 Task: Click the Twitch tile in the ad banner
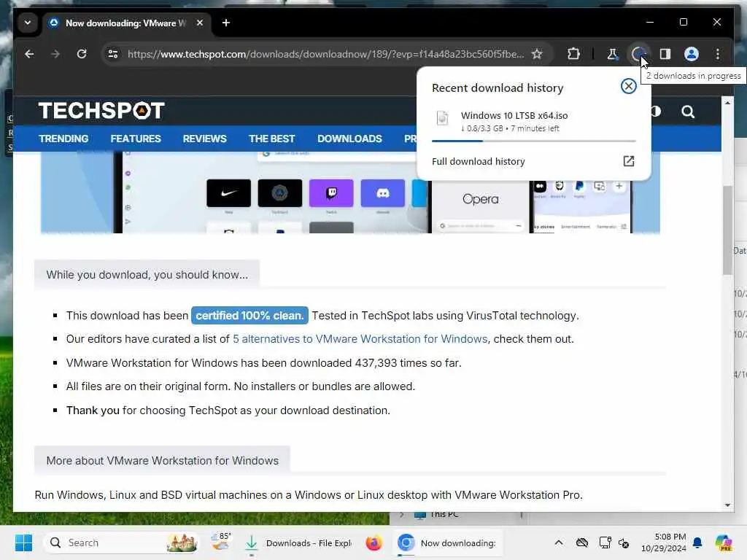331,192
